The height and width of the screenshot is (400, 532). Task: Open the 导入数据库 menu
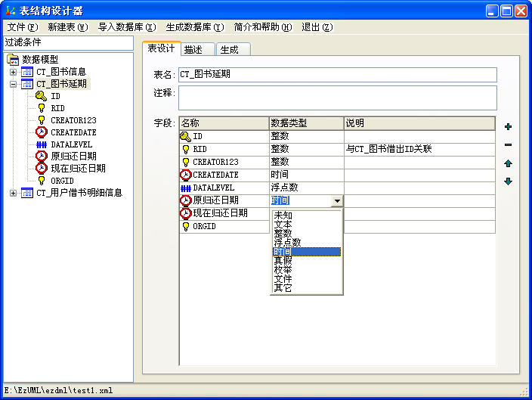click(126, 26)
